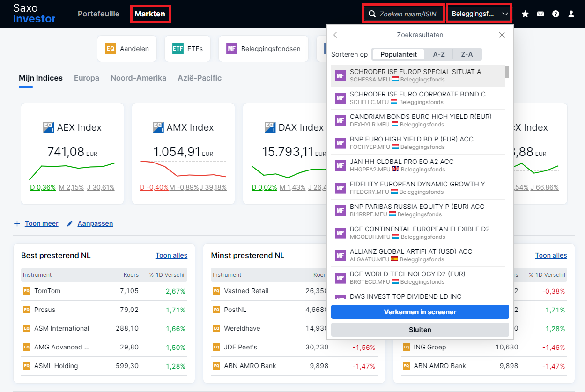Click the Instrument header in Minst presterend NL
Image resolution: width=585 pixels, height=392 pixels.
[227, 275]
